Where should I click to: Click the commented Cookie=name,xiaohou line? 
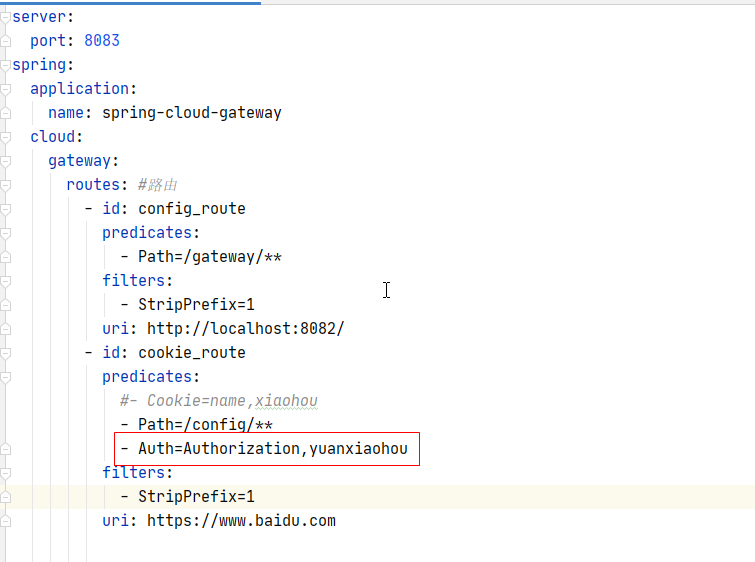[219, 401]
